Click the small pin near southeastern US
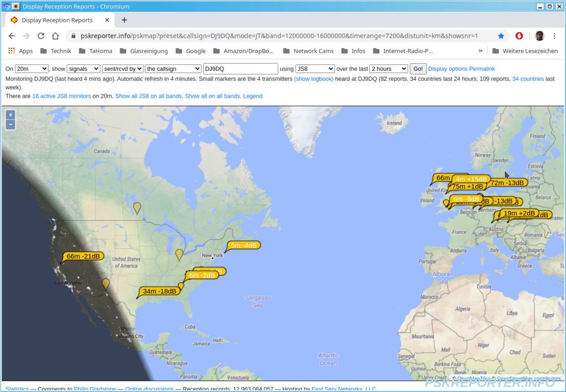Screen dimensions: 566x392 coord(181,286)
